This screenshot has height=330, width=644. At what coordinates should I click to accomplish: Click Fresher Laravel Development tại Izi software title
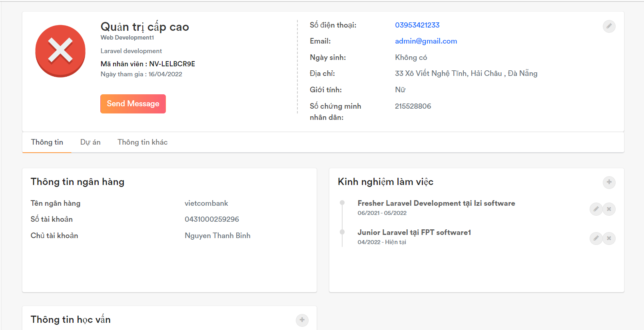[436, 203]
